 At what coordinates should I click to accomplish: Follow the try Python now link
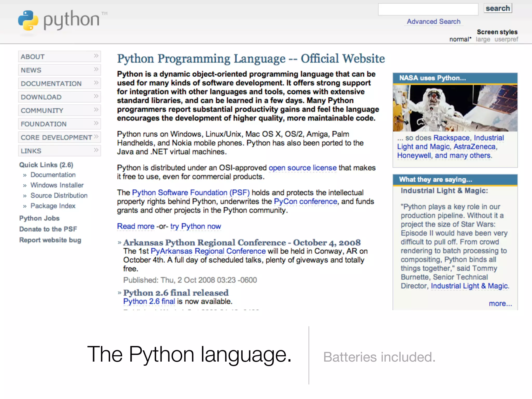(196, 226)
